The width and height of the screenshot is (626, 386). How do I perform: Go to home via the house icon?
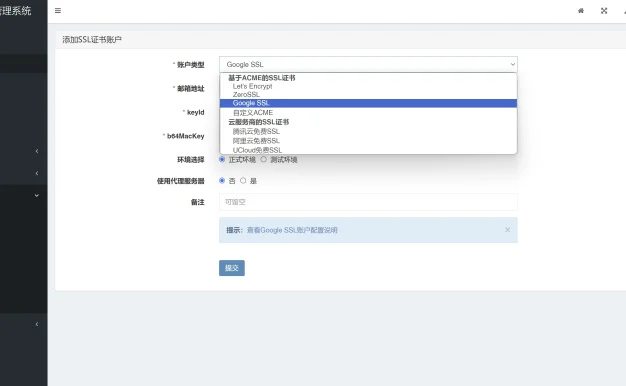pyautogui.click(x=581, y=11)
